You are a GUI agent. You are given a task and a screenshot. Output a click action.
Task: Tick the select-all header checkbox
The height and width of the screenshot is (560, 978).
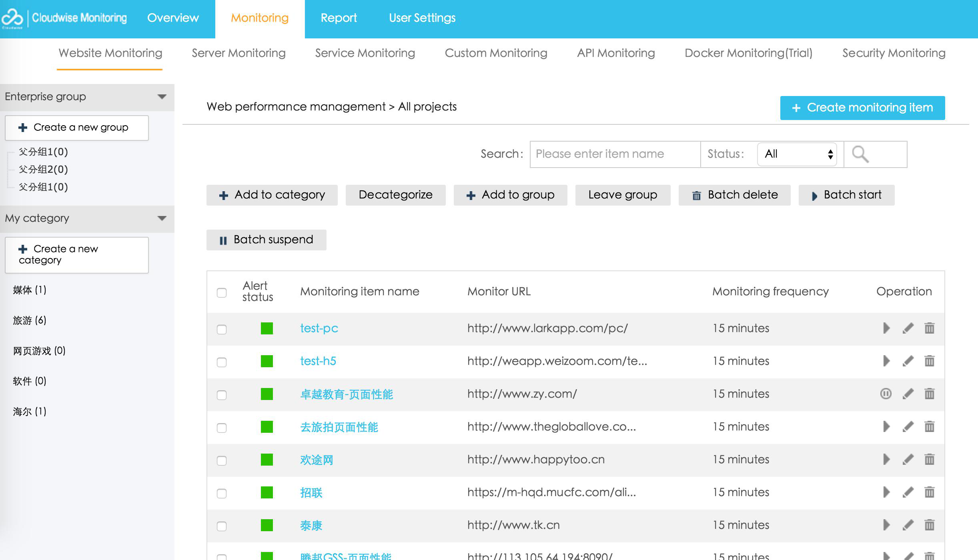222,292
